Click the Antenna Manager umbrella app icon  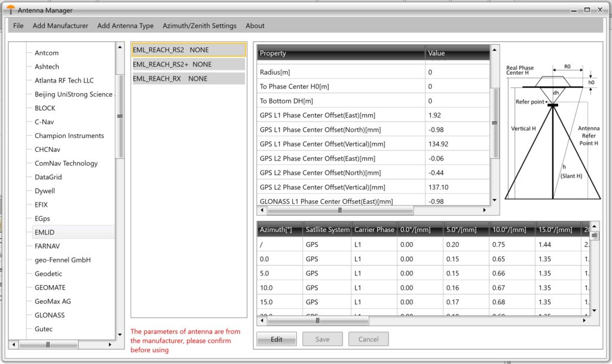click(x=11, y=10)
